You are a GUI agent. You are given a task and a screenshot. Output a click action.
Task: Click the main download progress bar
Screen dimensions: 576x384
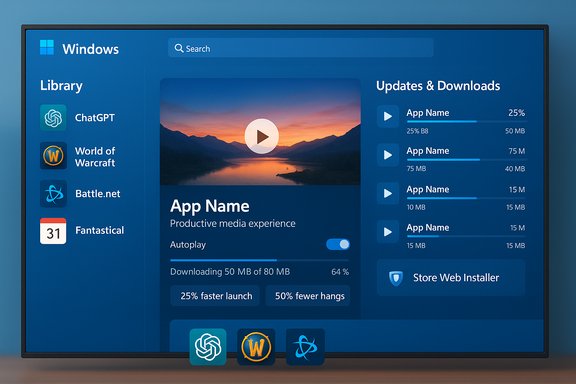point(259,260)
